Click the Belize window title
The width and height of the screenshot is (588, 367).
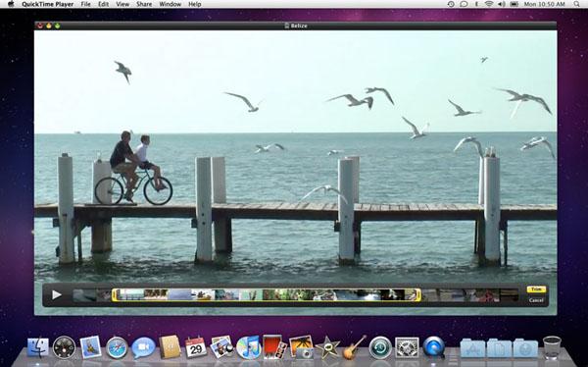(299, 26)
